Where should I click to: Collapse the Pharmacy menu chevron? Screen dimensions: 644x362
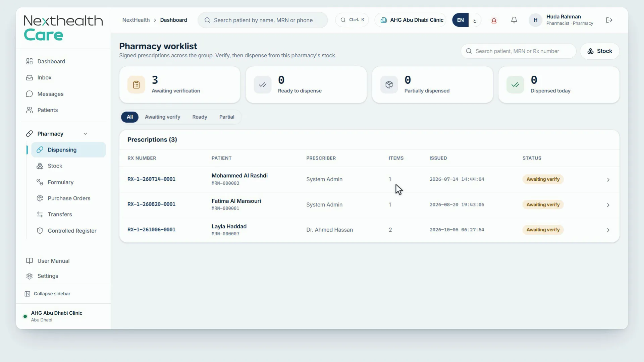pos(85,134)
